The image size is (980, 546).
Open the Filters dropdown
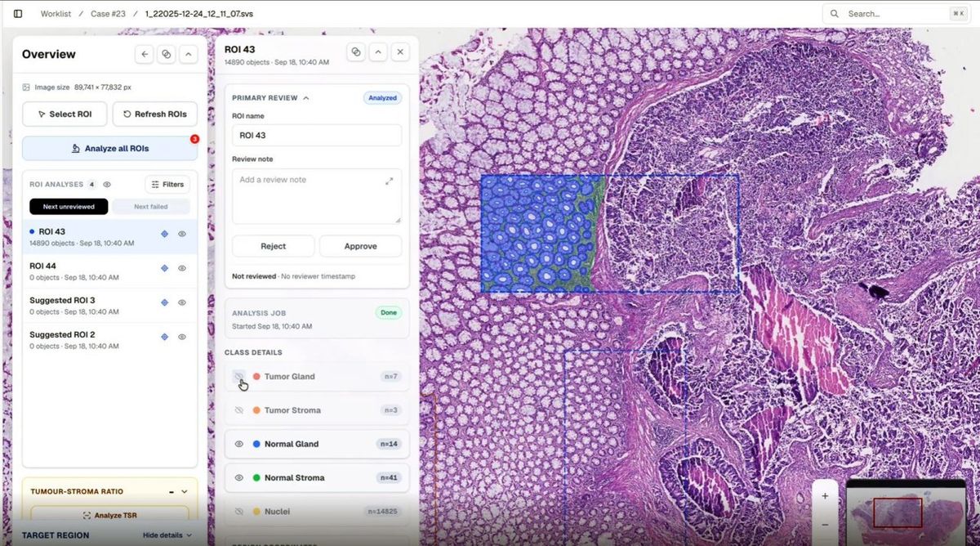167,185
